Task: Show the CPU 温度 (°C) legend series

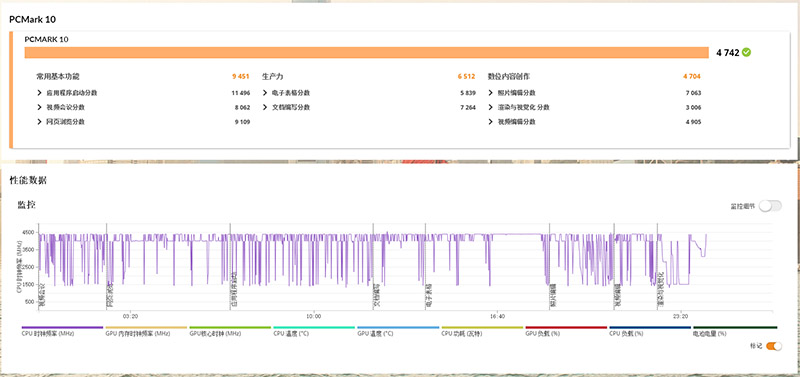Action: (x=314, y=331)
